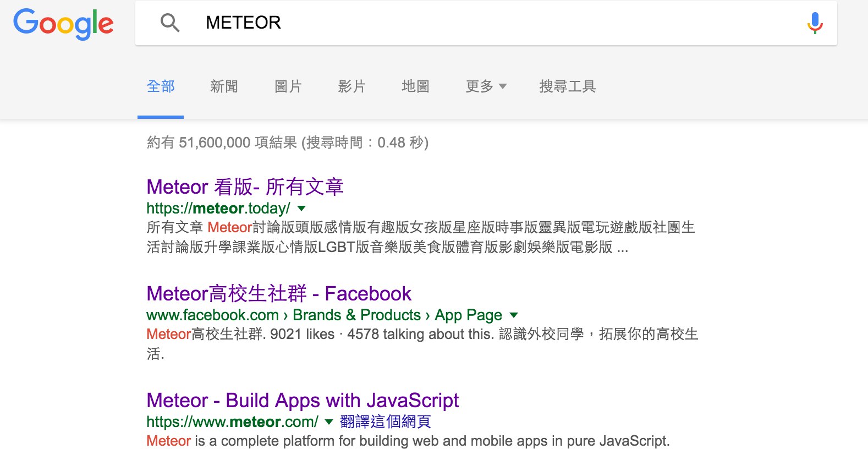Open Meteor高校生社群 - Facebook result
The image size is (868, 460).
coord(278,294)
